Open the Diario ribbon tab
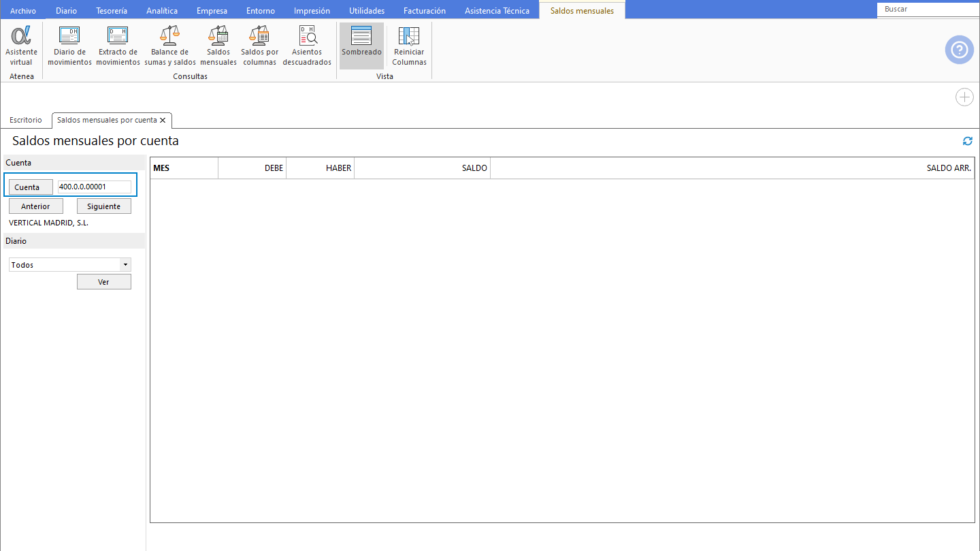This screenshot has width=980, height=551. pyautogui.click(x=66, y=10)
